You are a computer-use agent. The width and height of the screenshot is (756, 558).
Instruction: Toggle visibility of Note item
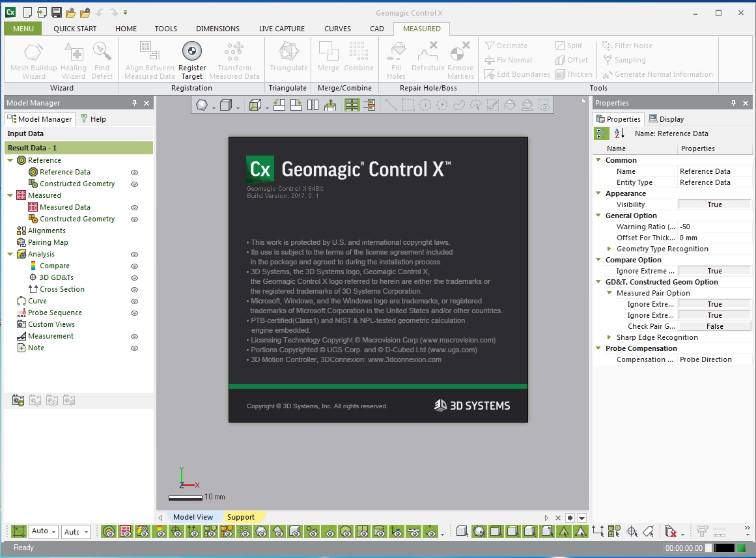135,348
